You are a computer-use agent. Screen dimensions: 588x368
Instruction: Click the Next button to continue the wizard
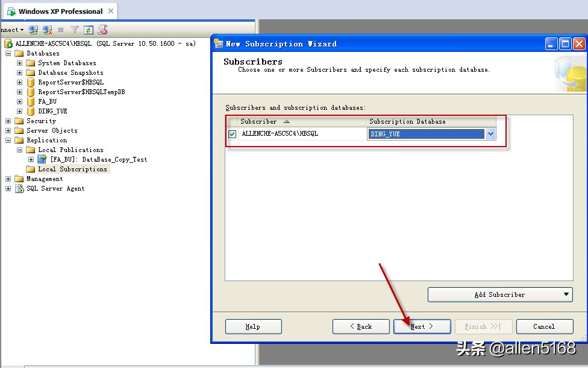pos(422,326)
